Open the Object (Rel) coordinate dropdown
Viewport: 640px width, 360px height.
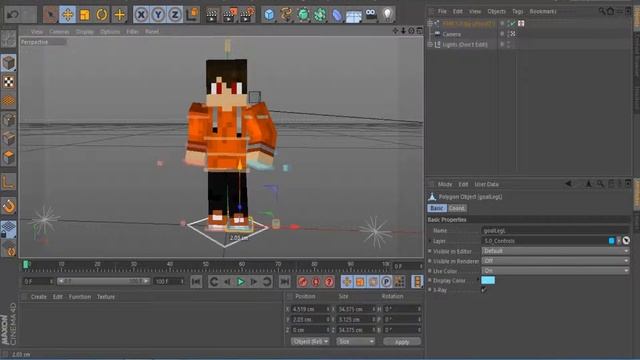click(x=310, y=342)
